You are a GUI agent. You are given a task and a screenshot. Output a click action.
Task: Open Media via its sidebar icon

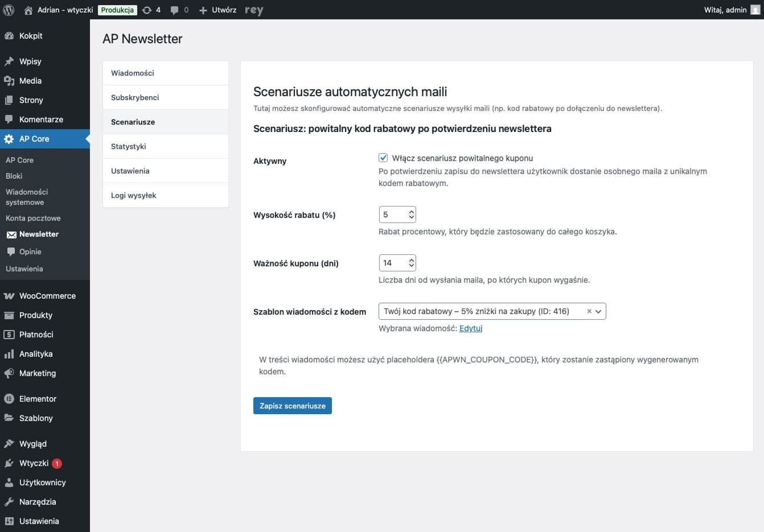(x=9, y=80)
